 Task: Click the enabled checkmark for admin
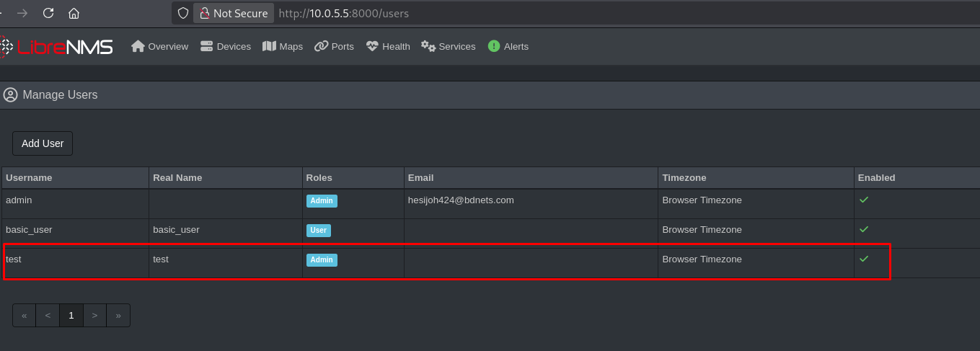click(864, 200)
